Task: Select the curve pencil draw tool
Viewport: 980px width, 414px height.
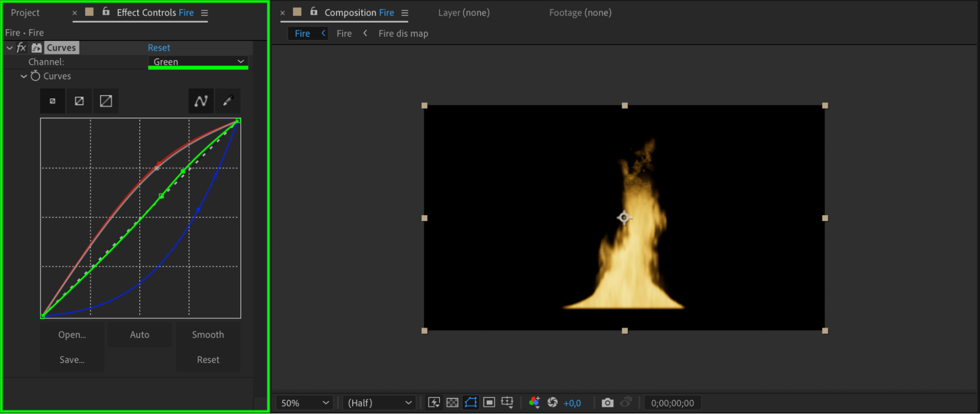Action: click(x=227, y=101)
